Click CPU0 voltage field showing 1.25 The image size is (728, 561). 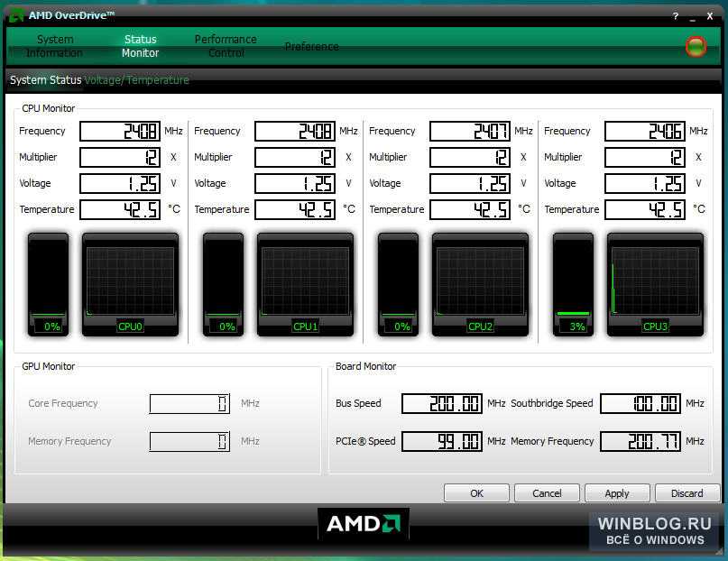coord(120,183)
